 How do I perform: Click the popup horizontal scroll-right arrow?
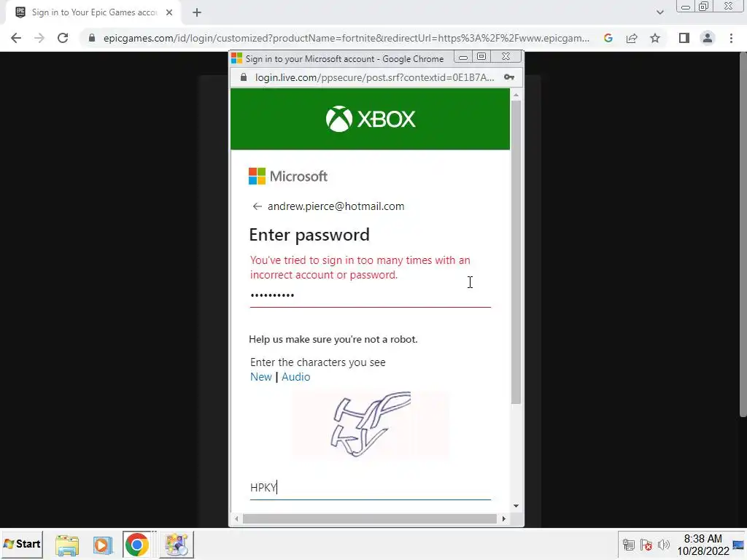pyautogui.click(x=504, y=518)
